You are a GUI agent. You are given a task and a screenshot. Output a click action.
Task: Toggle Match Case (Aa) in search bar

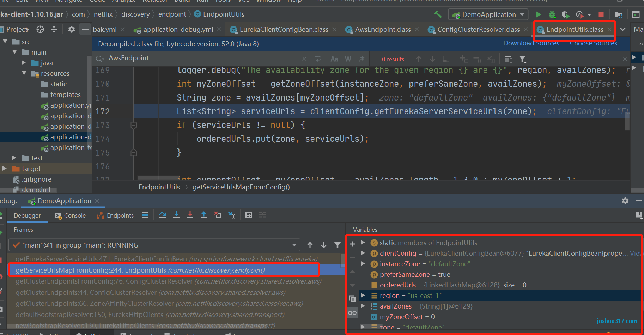pyautogui.click(x=334, y=59)
